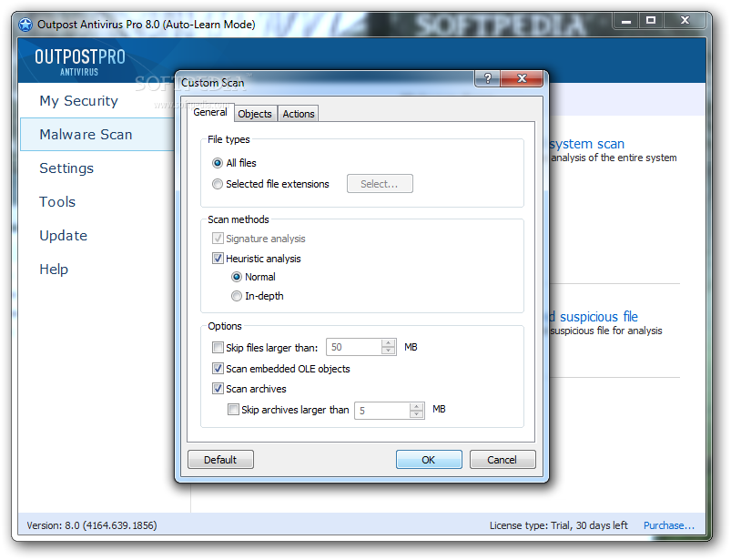Uncheck Scan embedded OLE objects

click(218, 369)
